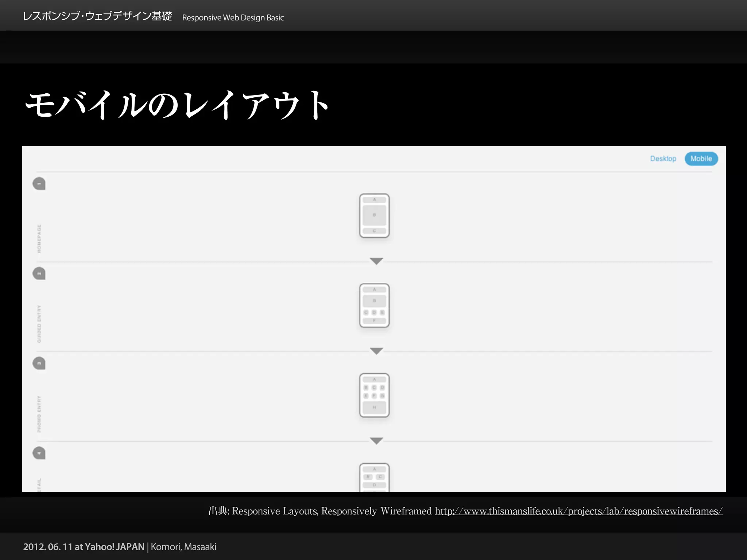
Task: Click the down arrow below Guided Entry section
Action: click(376, 351)
